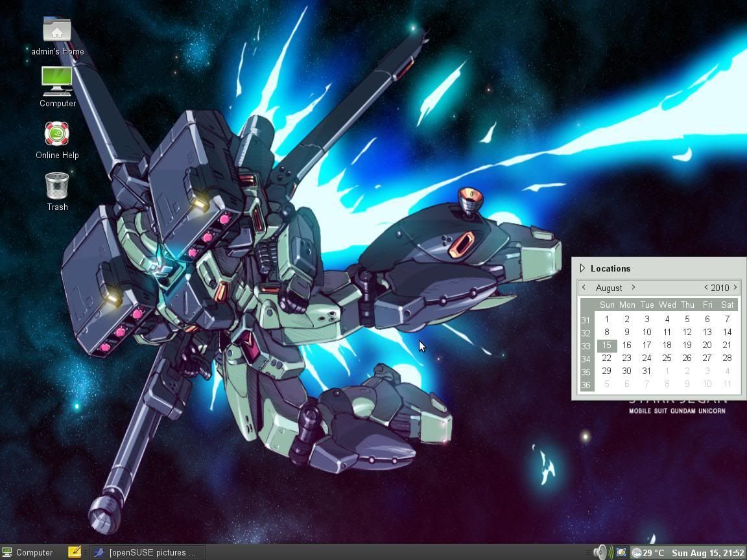Select Saturday 14 in the calendar

[x=727, y=332]
